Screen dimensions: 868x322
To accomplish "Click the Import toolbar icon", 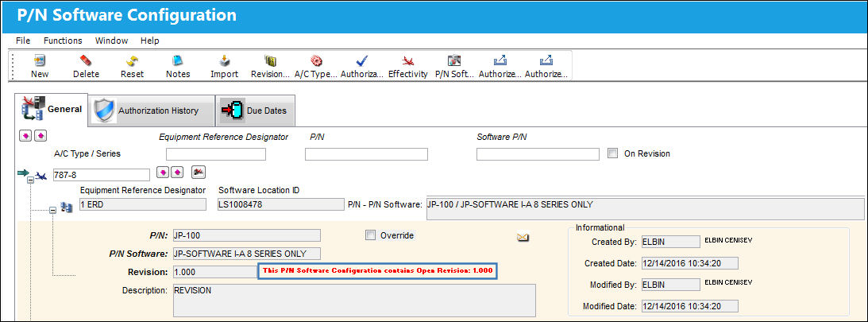I will (x=224, y=61).
